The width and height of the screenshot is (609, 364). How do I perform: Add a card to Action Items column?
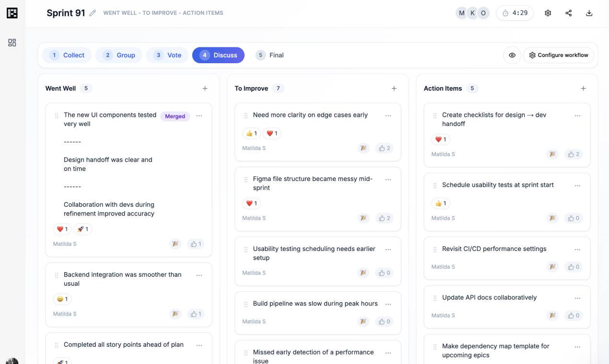click(583, 89)
